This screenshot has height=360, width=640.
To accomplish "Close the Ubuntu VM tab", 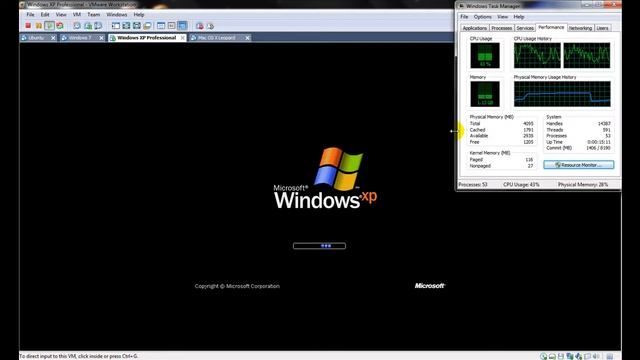I will [x=53, y=38].
